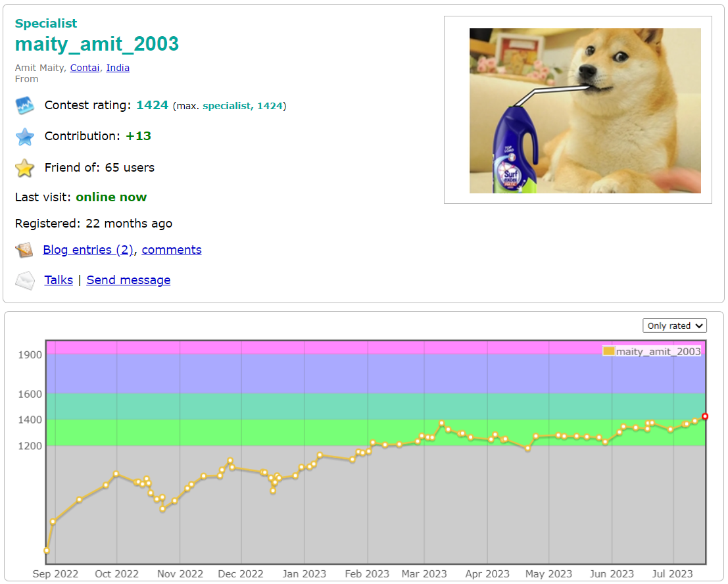728x584 pixels.
Task: Click the red latest rating point on graph
Action: pos(704,416)
